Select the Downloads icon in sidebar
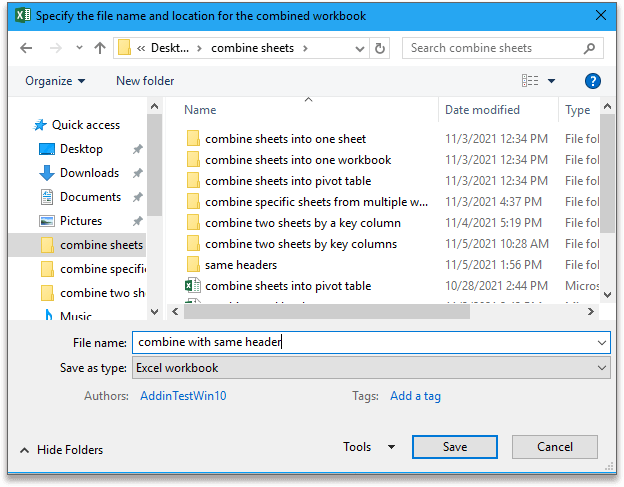 [47, 173]
